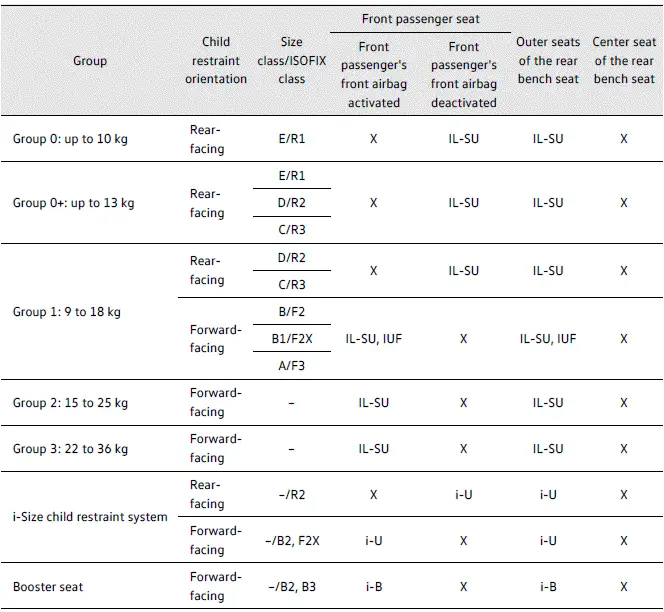The width and height of the screenshot is (664, 612).
Task: Select the "A/F3" size class cell
Action: pos(292,366)
